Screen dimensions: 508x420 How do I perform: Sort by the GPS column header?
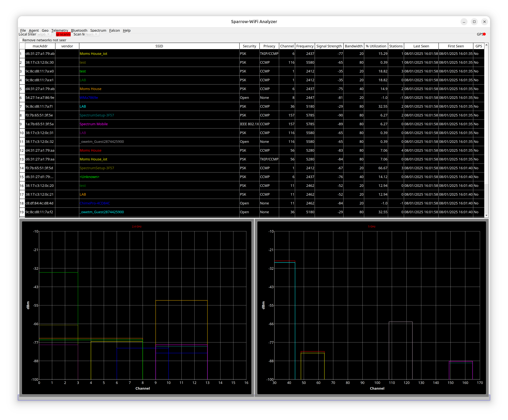[x=479, y=46]
